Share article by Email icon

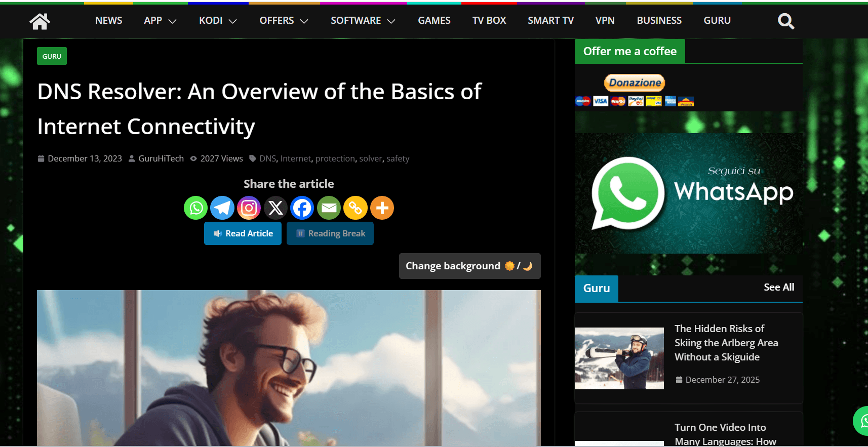(x=329, y=208)
